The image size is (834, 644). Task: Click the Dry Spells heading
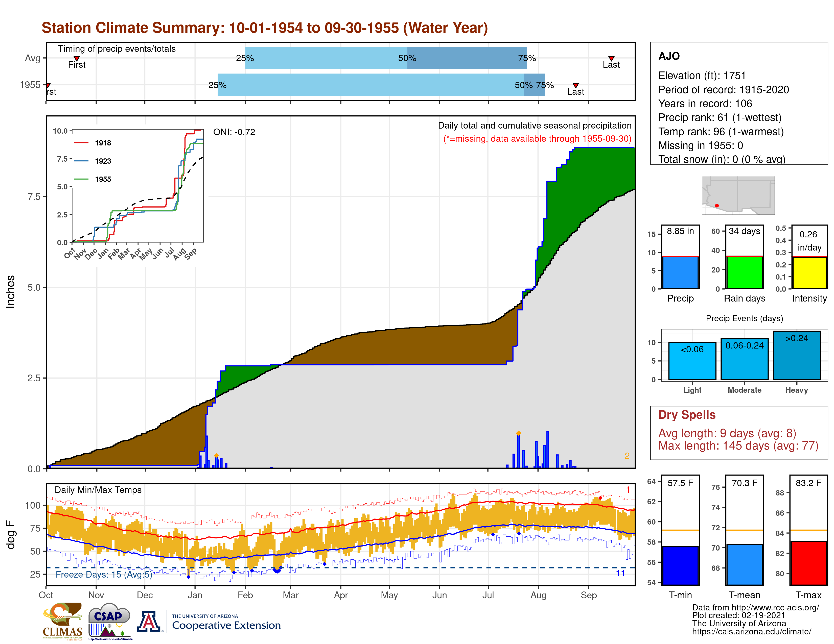[x=687, y=415]
